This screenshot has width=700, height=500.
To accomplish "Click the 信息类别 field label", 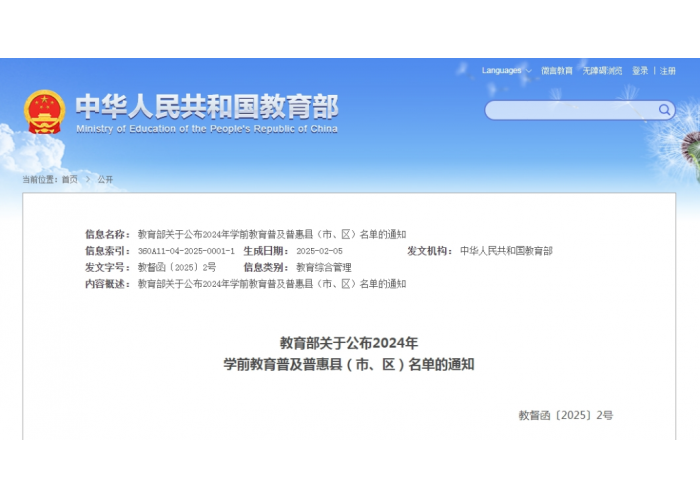I will pos(266,267).
